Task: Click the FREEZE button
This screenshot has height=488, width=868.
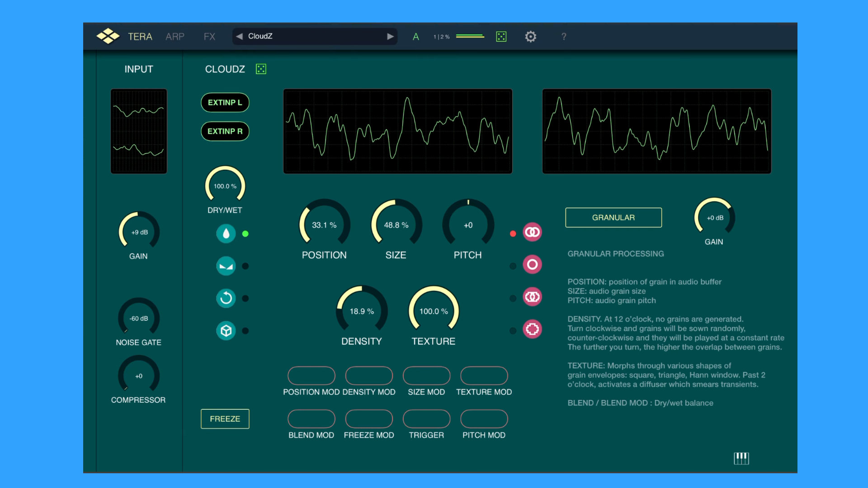Action: [225, 419]
